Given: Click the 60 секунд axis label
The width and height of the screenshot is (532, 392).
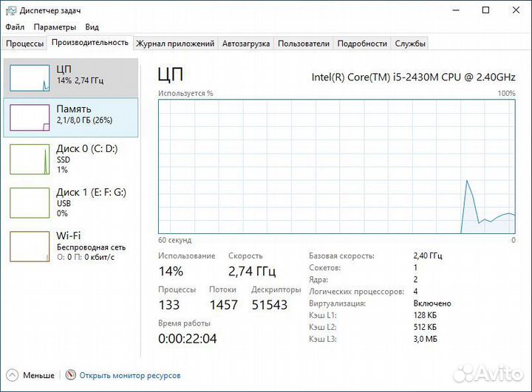Looking at the screenshot, I should point(174,240).
